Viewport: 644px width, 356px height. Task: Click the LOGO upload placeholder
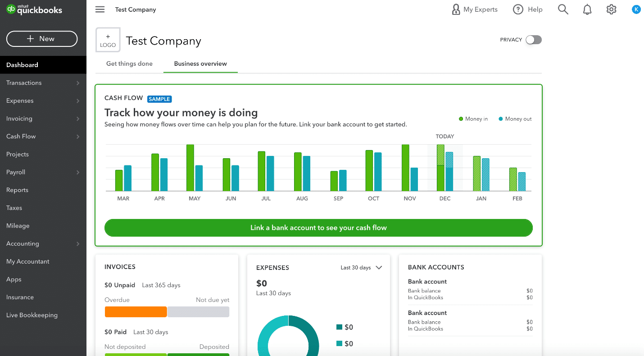coord(108,40)
